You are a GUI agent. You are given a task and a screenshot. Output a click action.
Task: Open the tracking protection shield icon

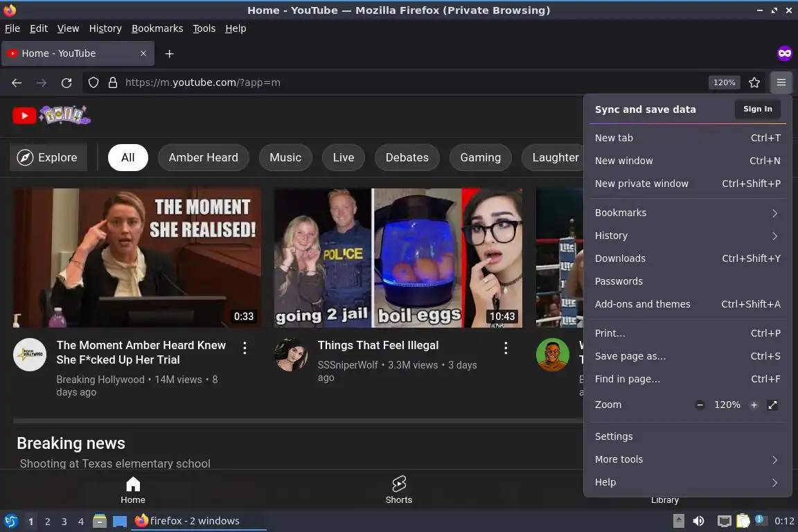pyautogui.click(x=93, y=82)
